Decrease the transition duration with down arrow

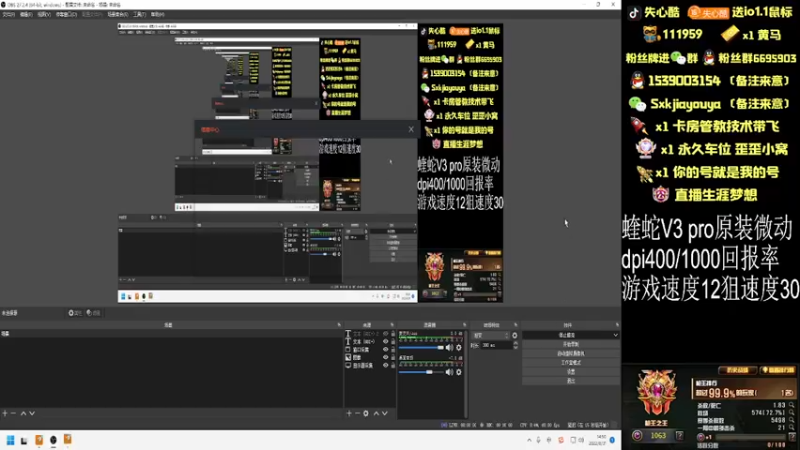[515, 347]
